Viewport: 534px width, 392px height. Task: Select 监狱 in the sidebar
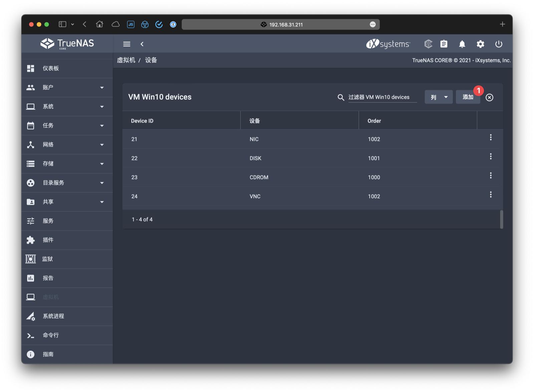(x=47, y=259)
